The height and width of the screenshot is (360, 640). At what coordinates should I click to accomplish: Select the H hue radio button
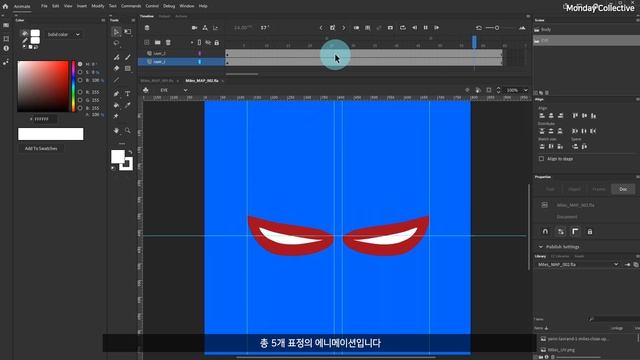80,64
